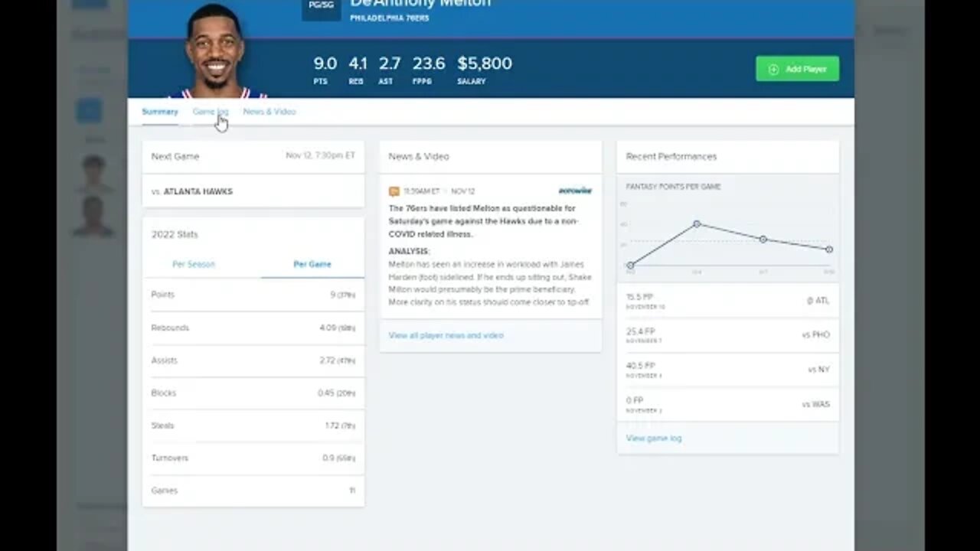The height and width of the screenshot is (551, 980).
Task: Select the Per Season stats tab
Action: pos(194,264)
